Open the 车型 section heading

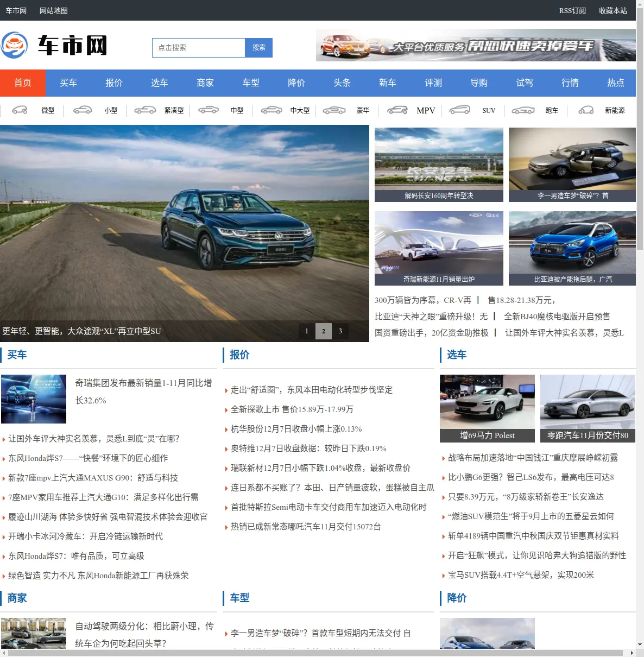point(239,598)
